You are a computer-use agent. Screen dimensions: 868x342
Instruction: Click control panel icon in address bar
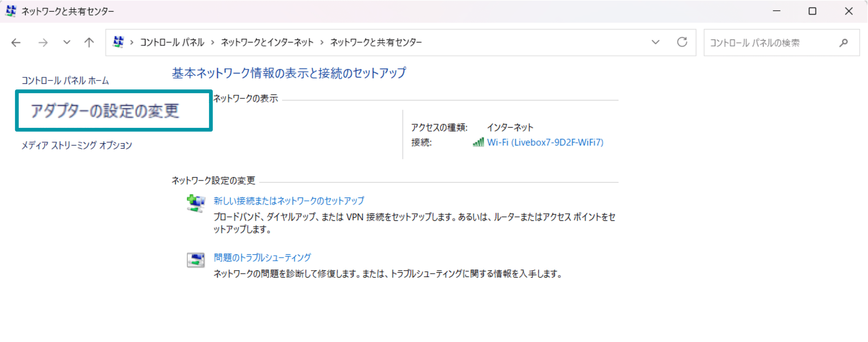[118, 42]
